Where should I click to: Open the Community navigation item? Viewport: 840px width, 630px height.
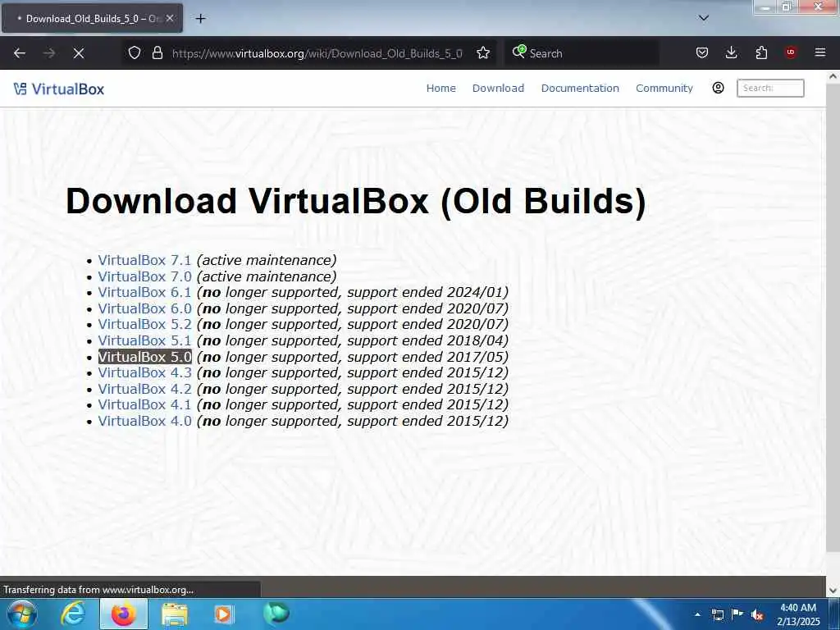[x=664, y=88]
